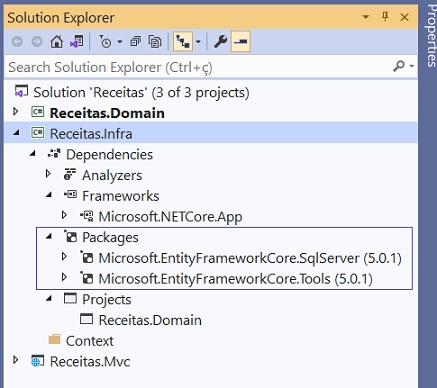
Task: Click the Home icon in toolbar
Action: (56, 42)
